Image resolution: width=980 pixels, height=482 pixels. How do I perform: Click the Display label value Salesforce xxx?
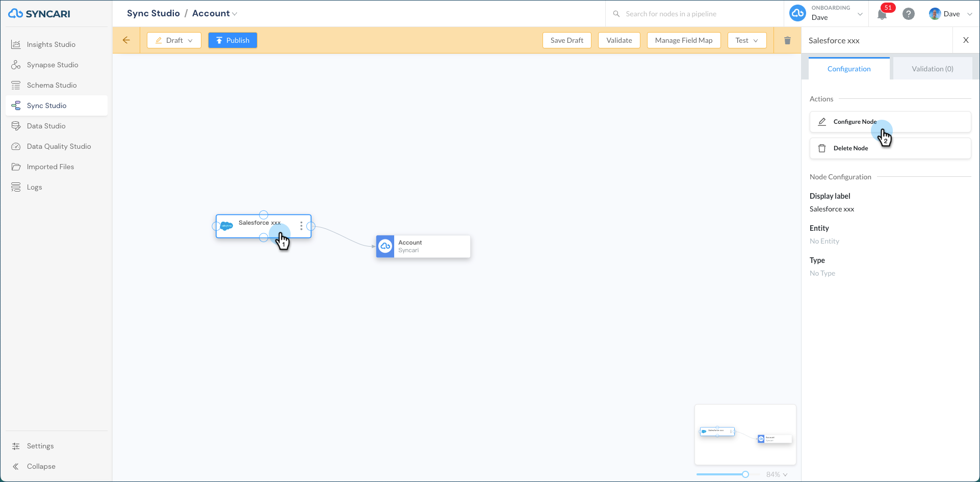point(832,209)
